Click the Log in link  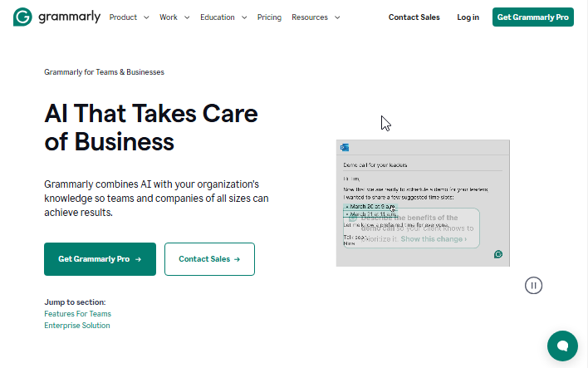click(468, 17)
